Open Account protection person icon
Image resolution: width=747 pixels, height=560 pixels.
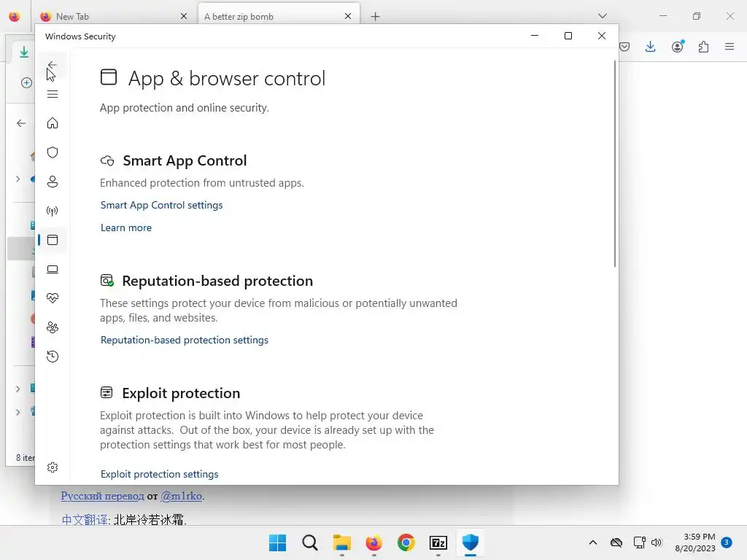click(x=53, y=182)
